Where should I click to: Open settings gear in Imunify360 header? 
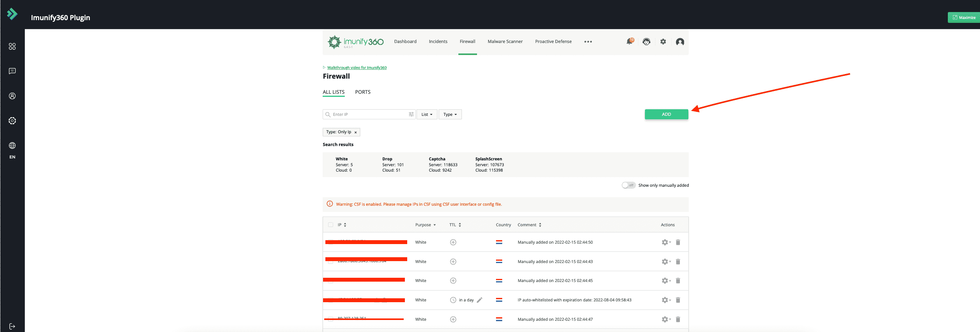point(663,41)
